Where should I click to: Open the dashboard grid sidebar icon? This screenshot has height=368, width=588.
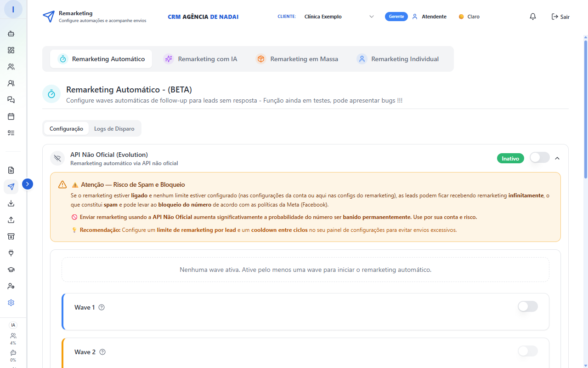(11, 50)
